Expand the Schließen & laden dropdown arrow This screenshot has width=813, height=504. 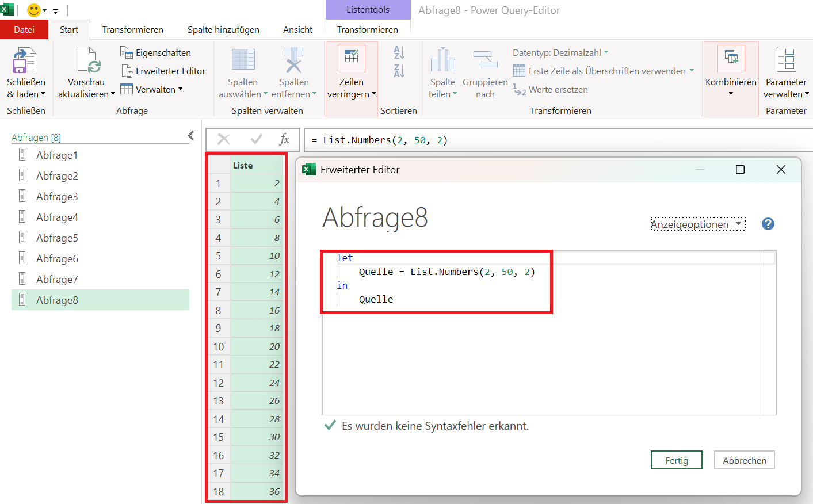point(43,94)
